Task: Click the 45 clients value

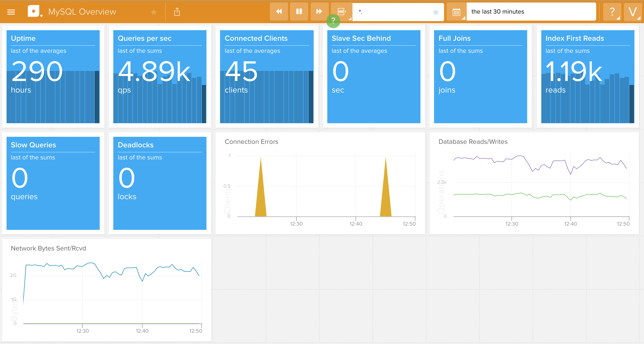Action: [241, 72]
